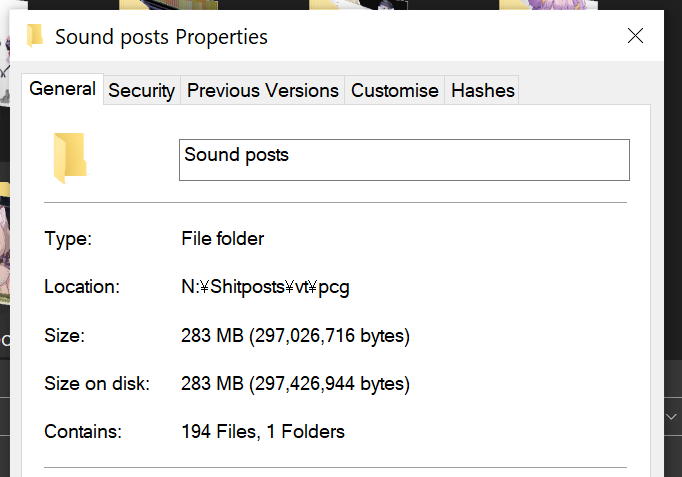Select the Customise tab

click(395, 91)
